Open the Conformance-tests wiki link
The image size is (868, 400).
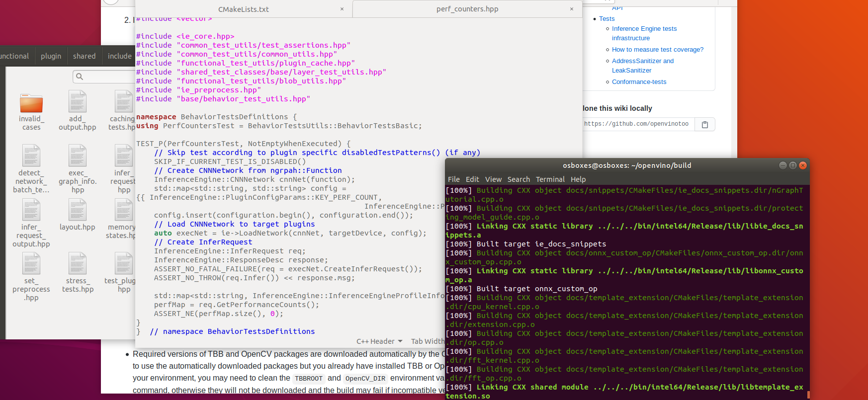click(x=639, y=82)
